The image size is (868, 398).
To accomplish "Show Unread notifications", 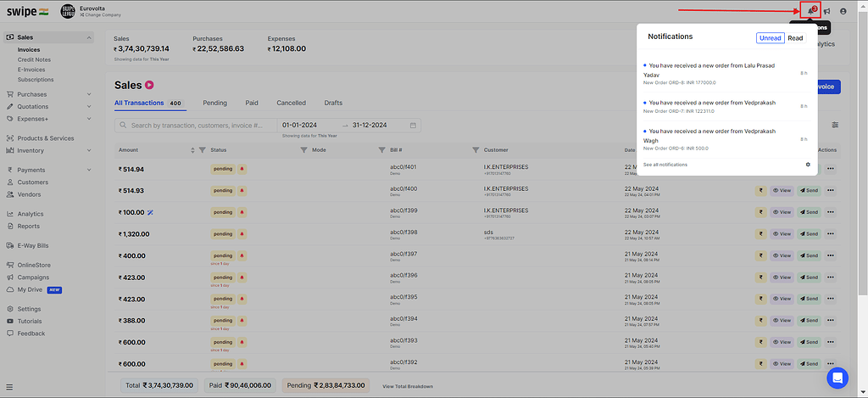I will (x=771, y=38).
